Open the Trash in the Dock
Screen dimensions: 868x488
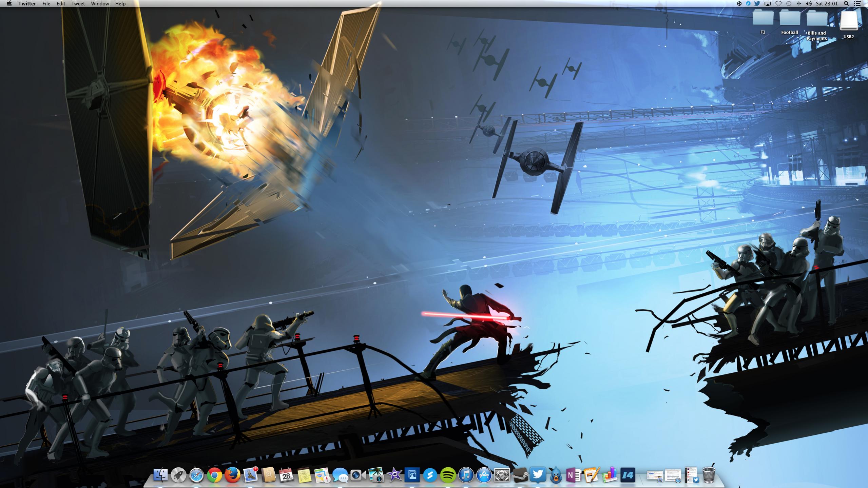pos(709,475)
